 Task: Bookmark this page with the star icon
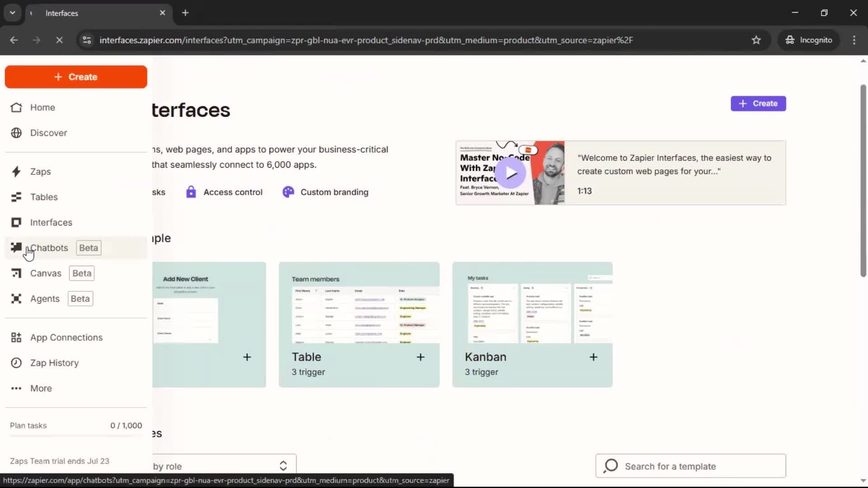756,40
